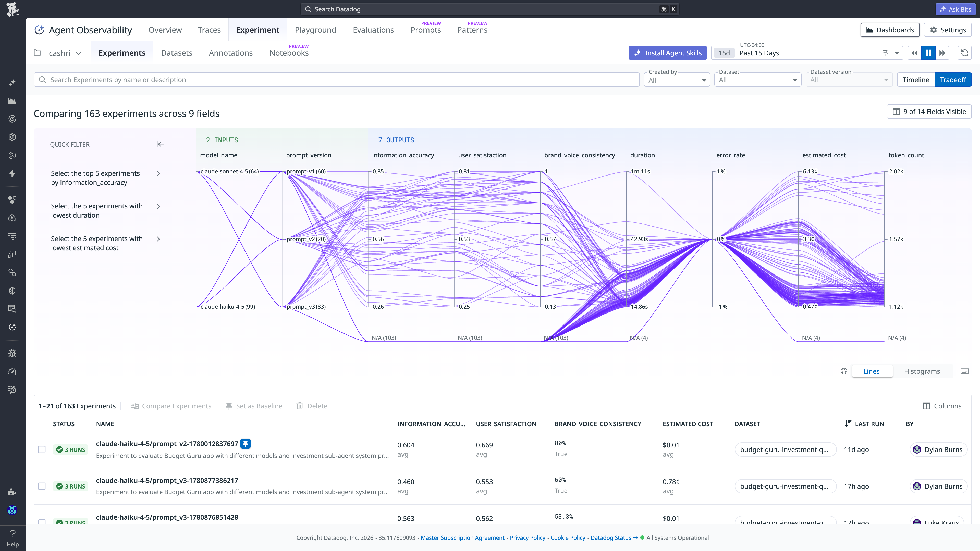Image resolution: width=980 pixels, height=551 pixels.
Task: Click the Agent Observability product icon
Action: tap(39, 30)
